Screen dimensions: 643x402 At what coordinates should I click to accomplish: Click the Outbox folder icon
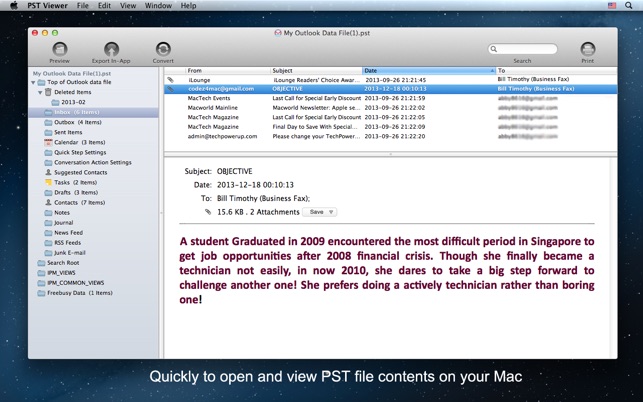point(48,122)
